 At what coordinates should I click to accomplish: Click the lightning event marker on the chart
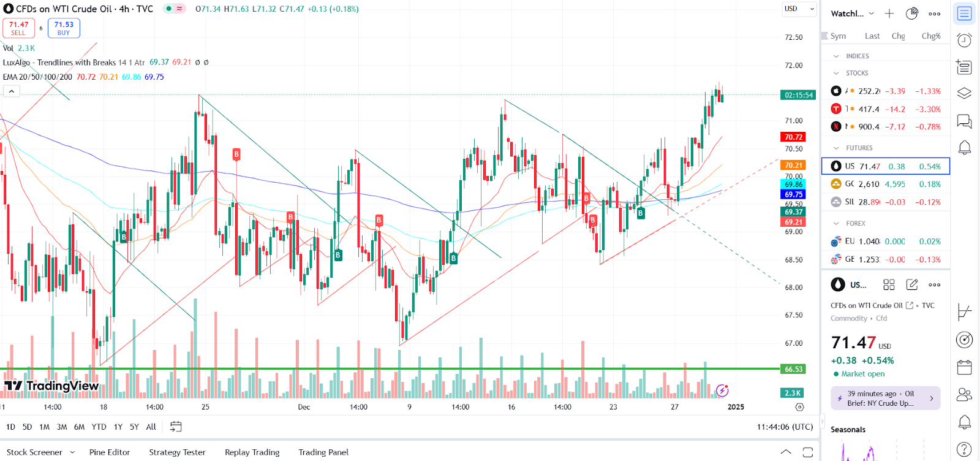[x=722, y=391]
